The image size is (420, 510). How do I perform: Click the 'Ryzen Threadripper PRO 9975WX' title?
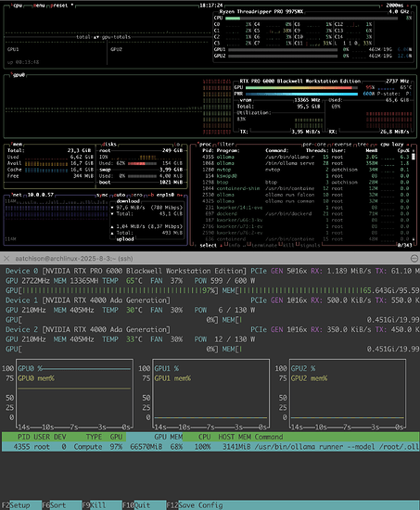[x=261, y=12]
